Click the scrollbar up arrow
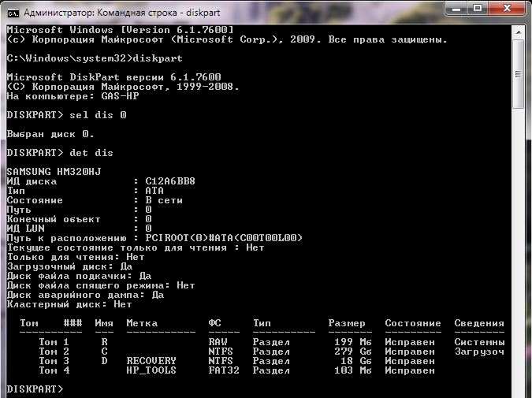 pyautogui.click(x=518, y=32)
